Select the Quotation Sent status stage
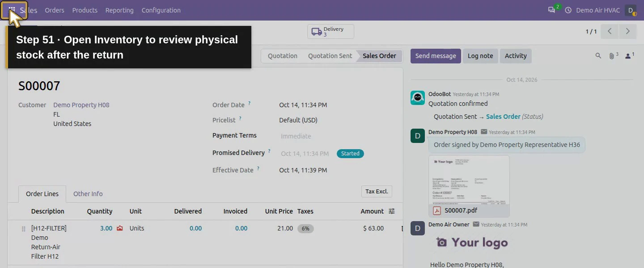The width and height of the screenshot is (644, 268). [330, 56]
